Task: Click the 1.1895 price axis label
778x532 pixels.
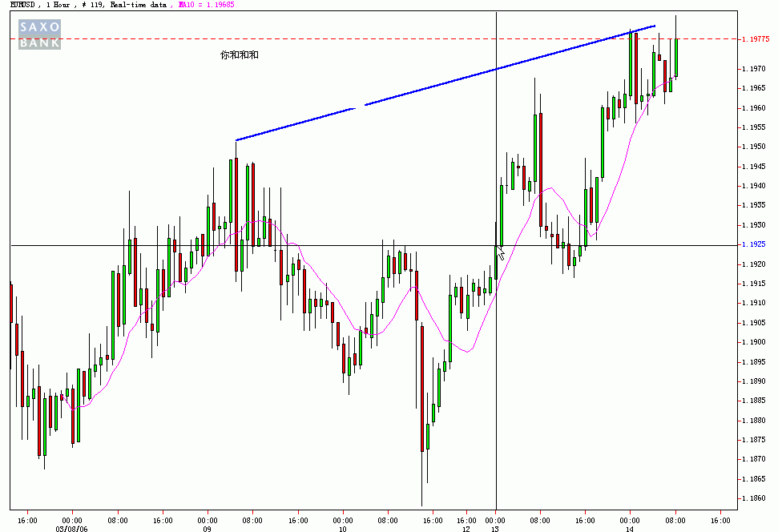Action: [754, 362]
